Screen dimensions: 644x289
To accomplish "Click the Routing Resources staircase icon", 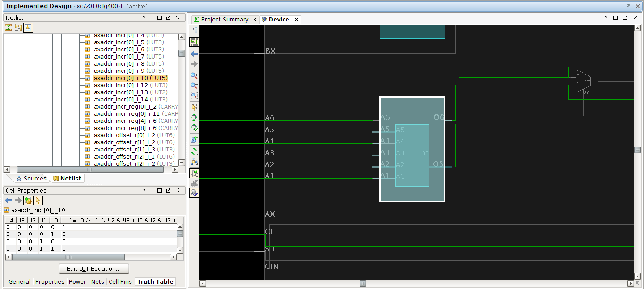I will tap(194, 151).
